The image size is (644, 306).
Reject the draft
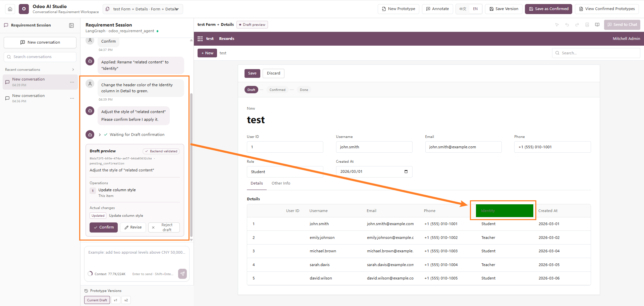[x=164, y=227]
